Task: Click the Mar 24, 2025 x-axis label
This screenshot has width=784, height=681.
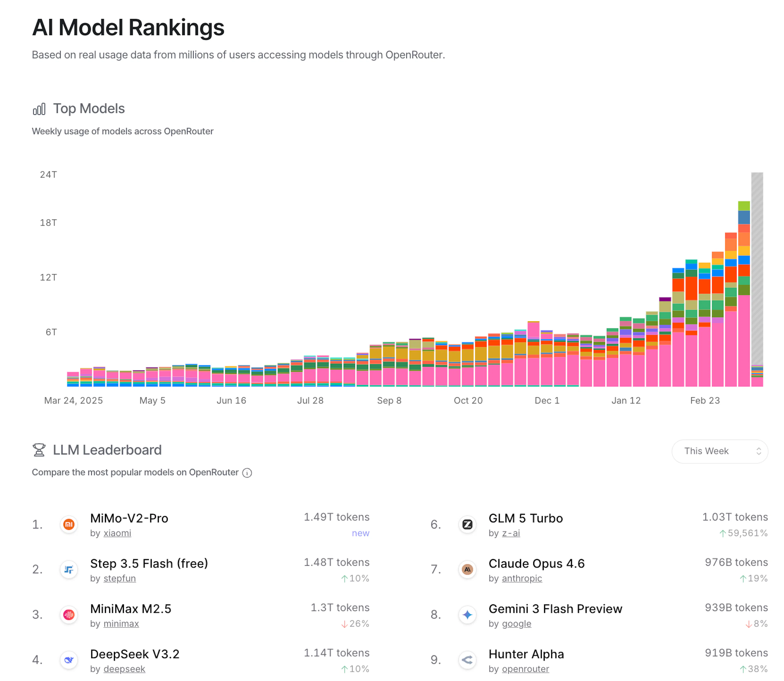Action: pos(74,401)
